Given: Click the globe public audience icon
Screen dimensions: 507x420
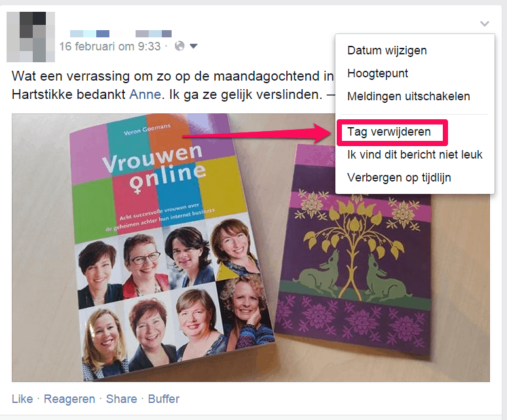Looking at the screenshot, I should point(179,47).
